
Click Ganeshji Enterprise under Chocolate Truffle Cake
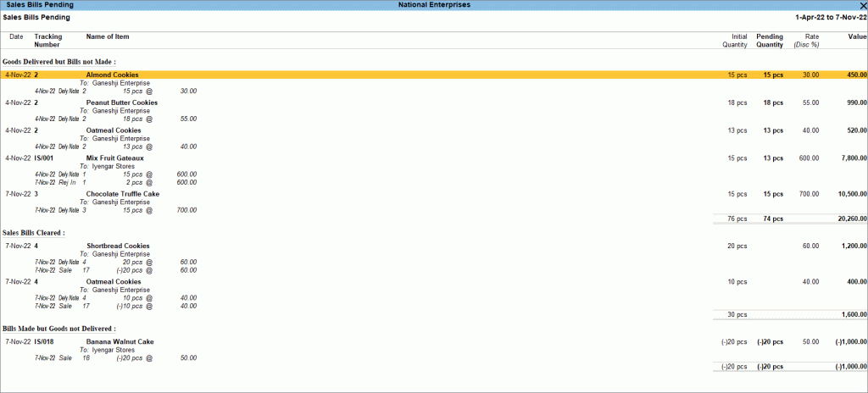tap(120, 202)
